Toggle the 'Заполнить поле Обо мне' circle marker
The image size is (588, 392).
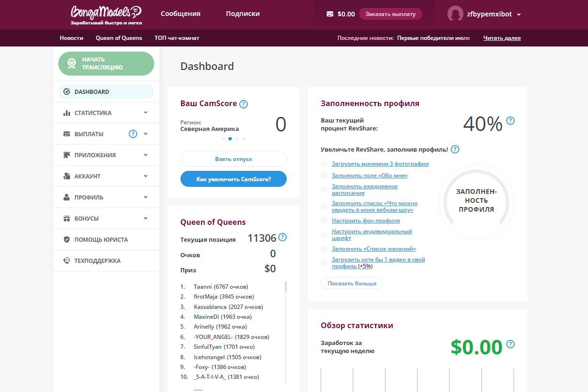[x=324, y=176]
